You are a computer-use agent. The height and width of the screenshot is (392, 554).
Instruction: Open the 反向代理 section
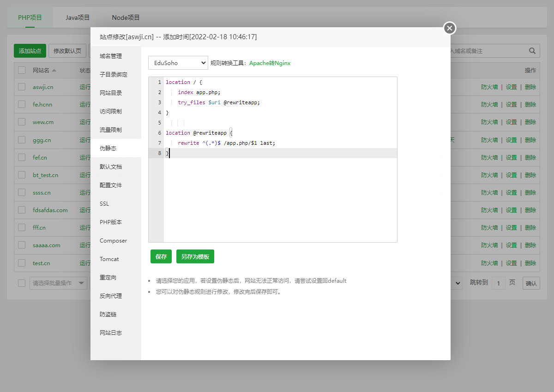111,296
